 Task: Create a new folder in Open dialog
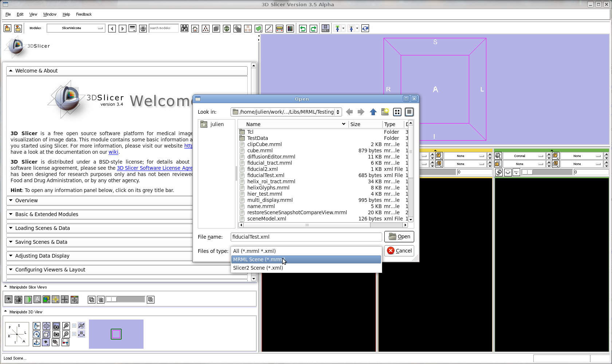click(385, 112)
